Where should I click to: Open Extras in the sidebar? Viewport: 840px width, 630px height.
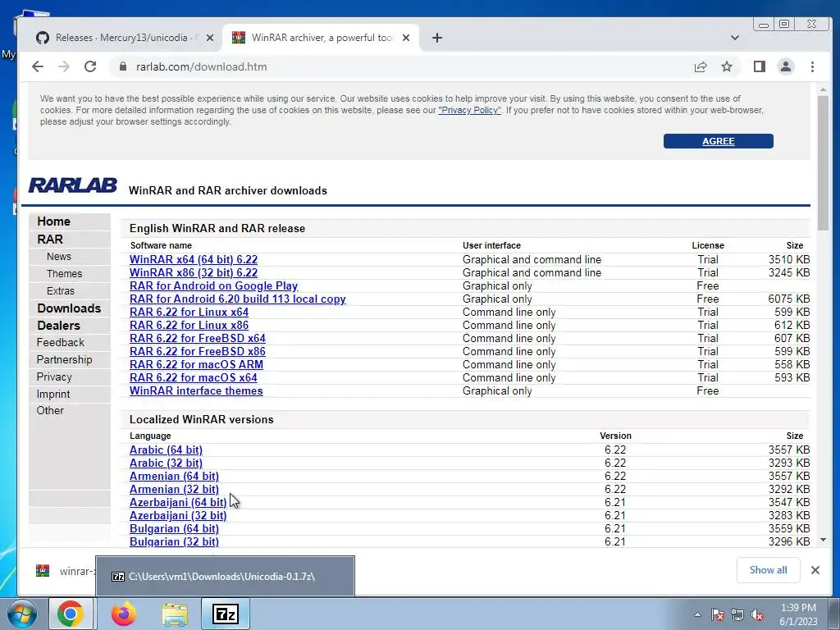(x=61, y=291)
